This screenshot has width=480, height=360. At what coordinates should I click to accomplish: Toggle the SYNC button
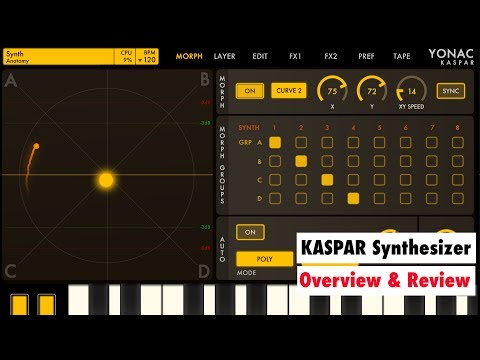(451, 91)
